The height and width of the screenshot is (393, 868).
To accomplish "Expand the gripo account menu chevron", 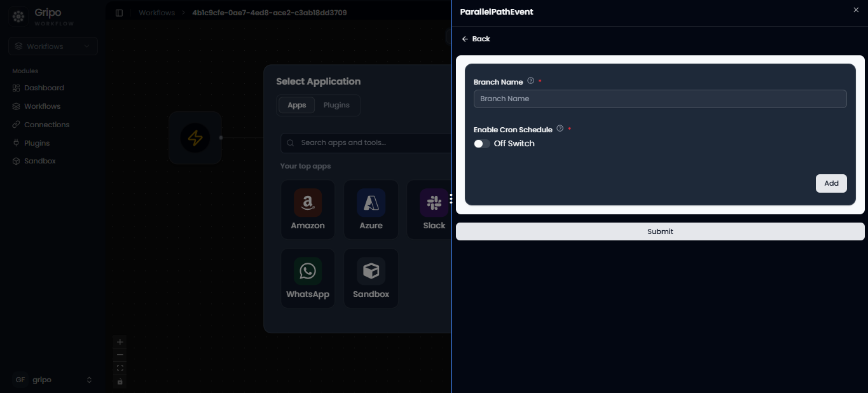I will (89, 380).
